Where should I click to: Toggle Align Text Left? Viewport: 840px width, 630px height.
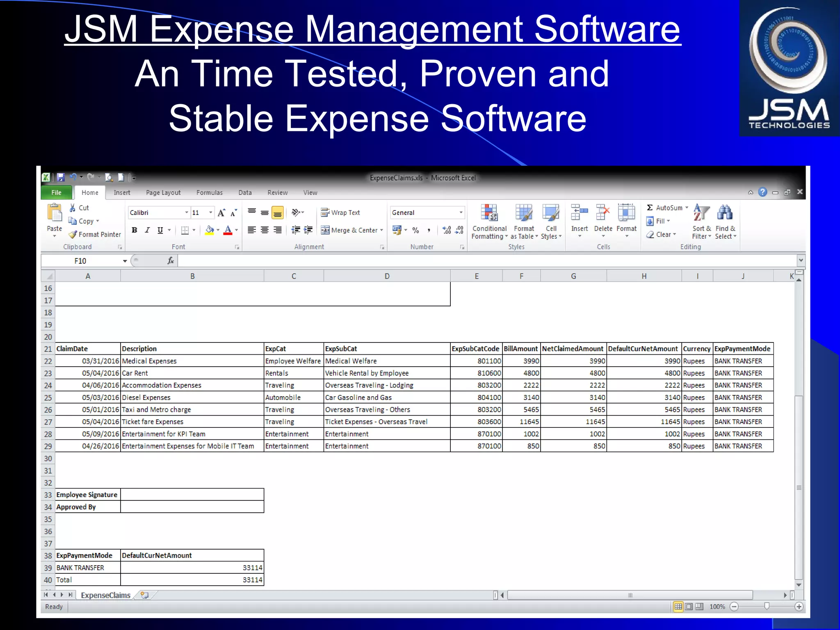pyautogui.click(x=252, y=230)
